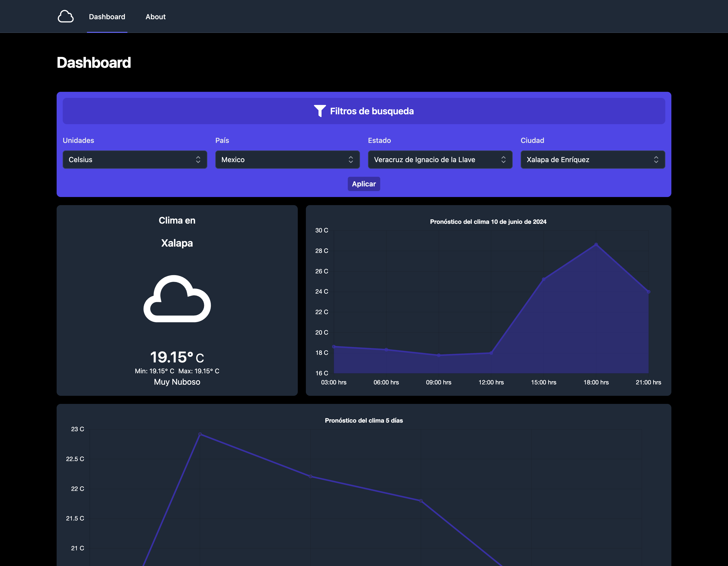
Task: Click the 15:00 hrs data point
Action: click(544, 279)
